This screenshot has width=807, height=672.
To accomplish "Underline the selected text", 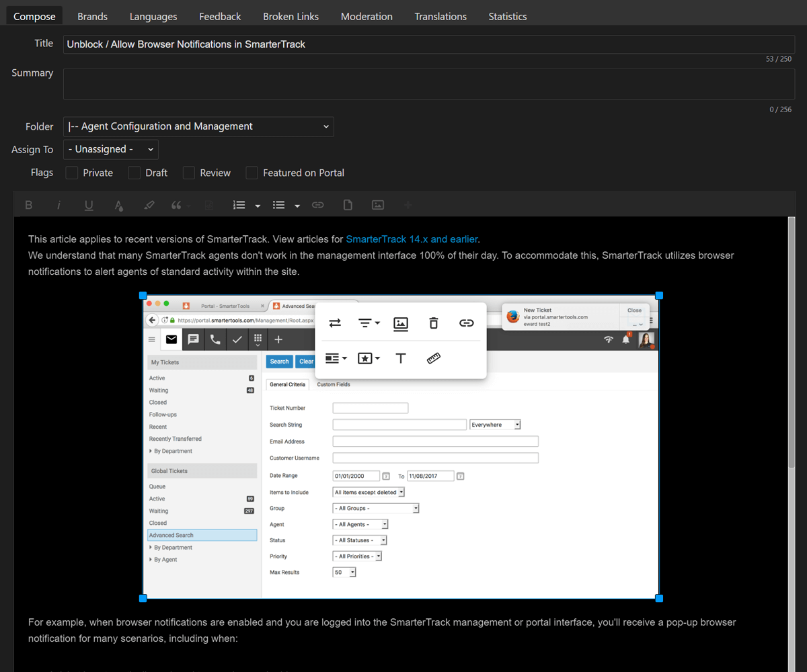I will coord(88,205).
